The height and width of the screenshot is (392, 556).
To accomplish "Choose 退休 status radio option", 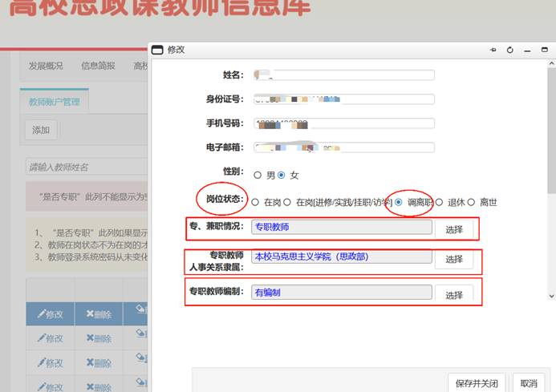I will click(x=439, y=203).
